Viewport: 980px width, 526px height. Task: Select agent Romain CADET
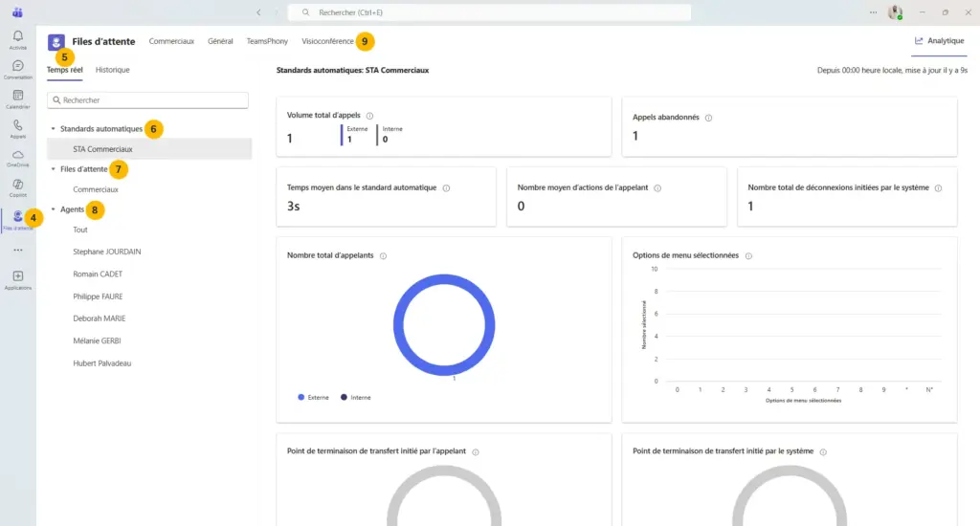(98, 274)
